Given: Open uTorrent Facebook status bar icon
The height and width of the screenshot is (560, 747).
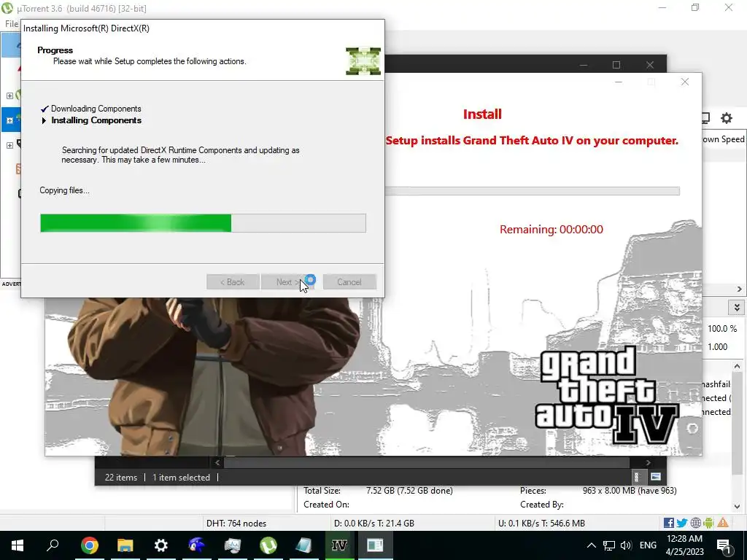Looking at the screenshot, I should tap(669, 523).
